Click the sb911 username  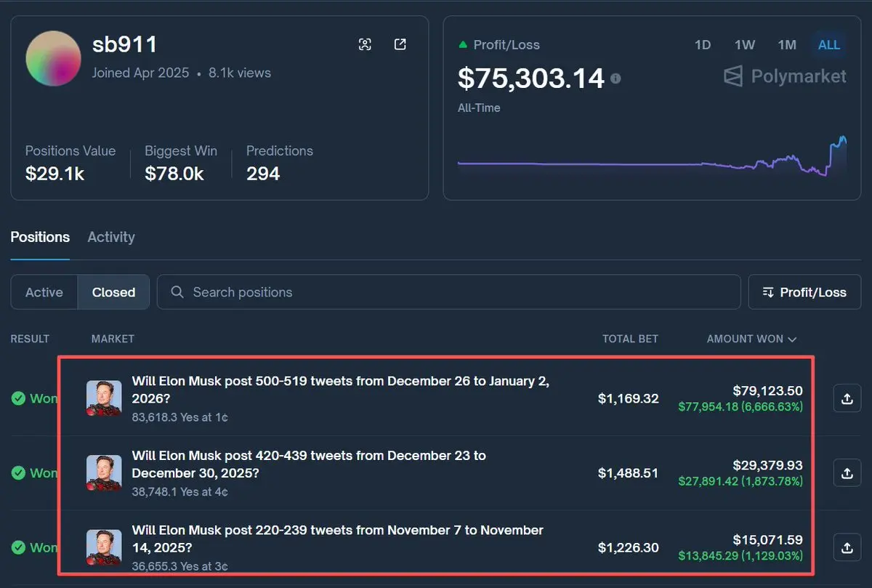[125, 45]
